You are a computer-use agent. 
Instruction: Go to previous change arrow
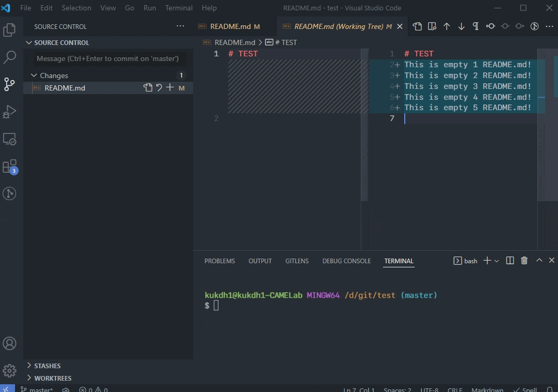pyautogui.click(x=447, y=26)
